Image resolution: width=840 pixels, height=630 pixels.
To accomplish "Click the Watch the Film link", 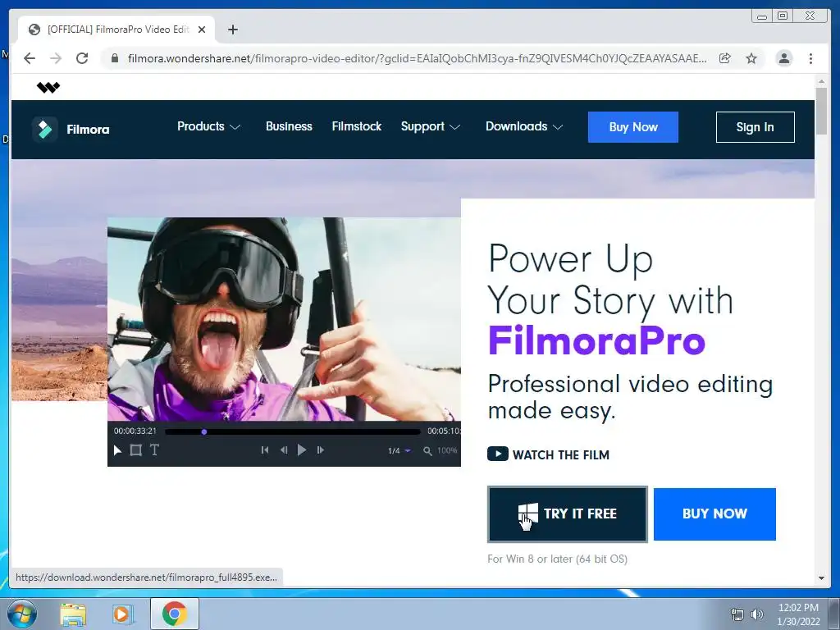I will pos(548,454).
